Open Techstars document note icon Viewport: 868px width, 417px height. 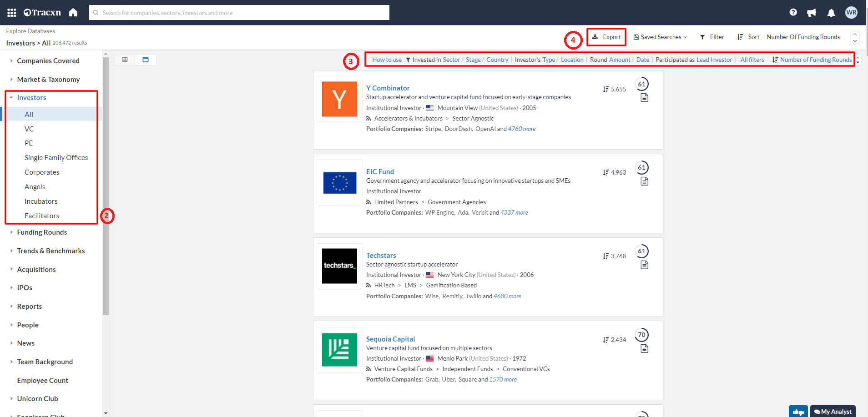click(x=644, y=265)
